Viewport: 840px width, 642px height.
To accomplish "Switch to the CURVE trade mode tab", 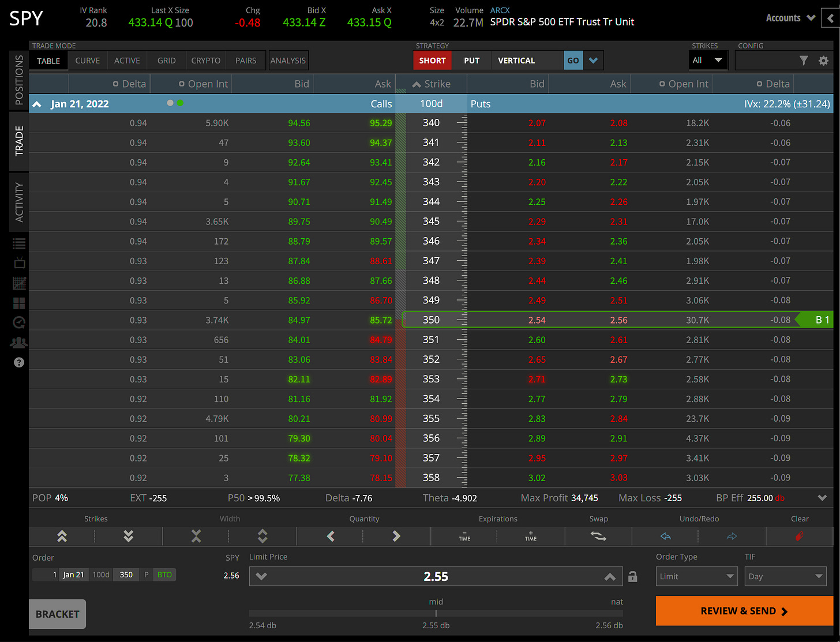I will [x=88, y=61].
